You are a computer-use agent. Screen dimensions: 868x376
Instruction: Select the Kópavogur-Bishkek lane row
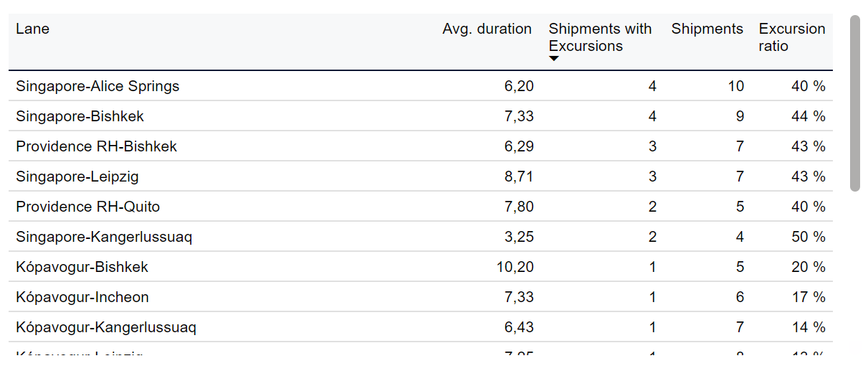click(421, 267)
